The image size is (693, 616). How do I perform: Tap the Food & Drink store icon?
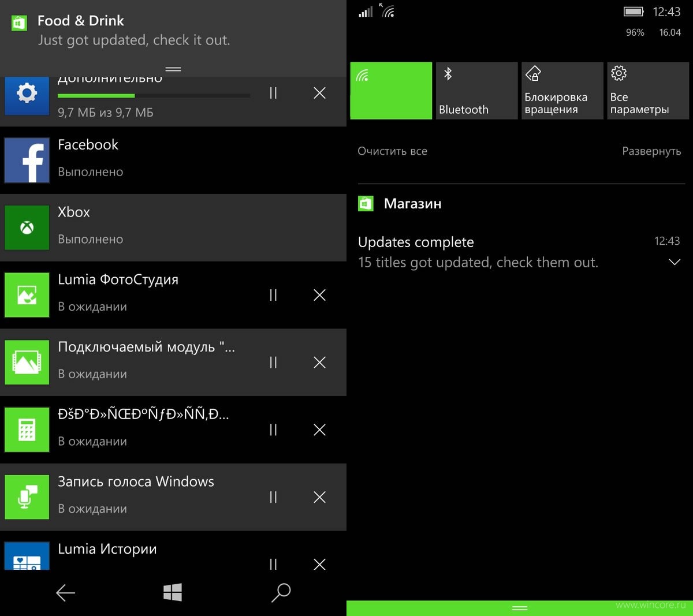[x=19, y=23]
